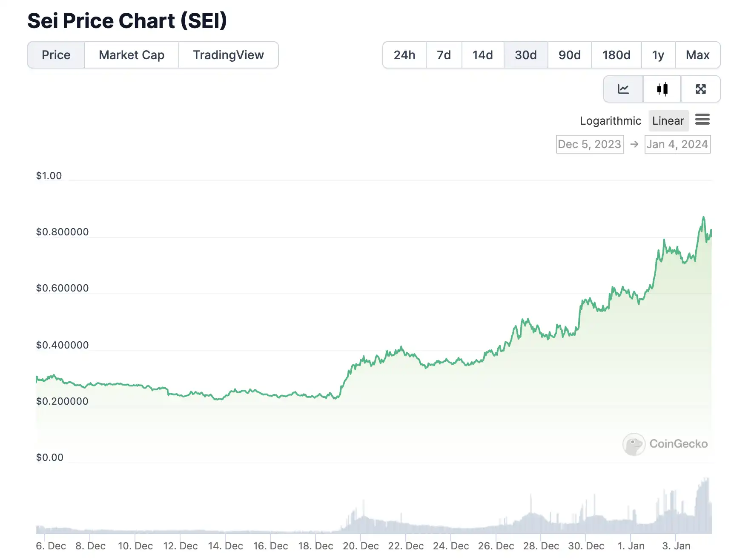Enable Logarithmic scale

pyautogui.click(x=610, y=121)
